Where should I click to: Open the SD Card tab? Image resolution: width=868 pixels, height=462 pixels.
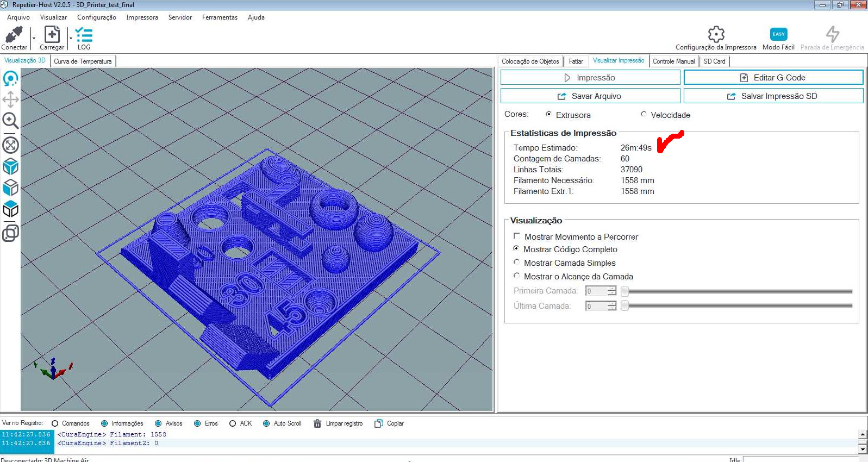point(714,61)
